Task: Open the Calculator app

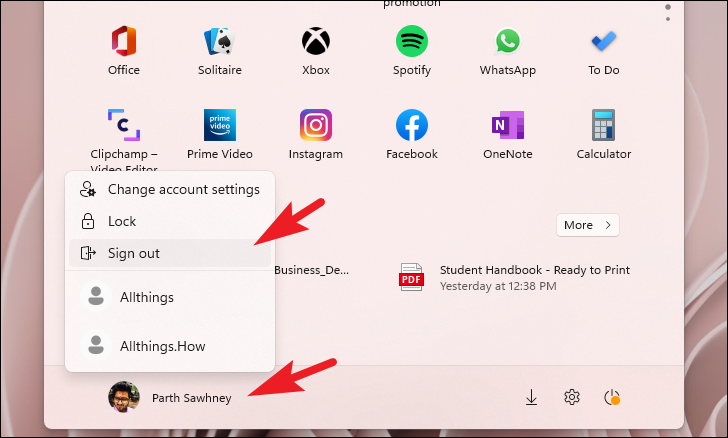Action: [x=604, y=134]
